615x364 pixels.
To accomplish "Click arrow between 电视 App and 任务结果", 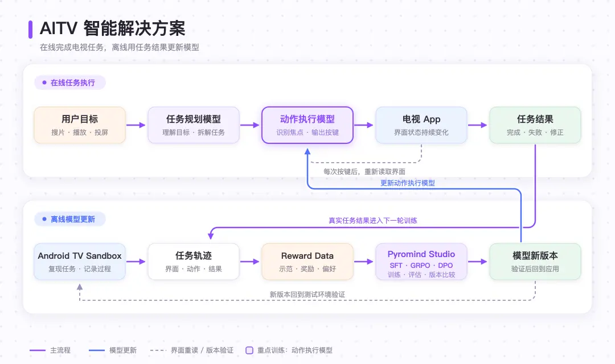I will [478, 125].
